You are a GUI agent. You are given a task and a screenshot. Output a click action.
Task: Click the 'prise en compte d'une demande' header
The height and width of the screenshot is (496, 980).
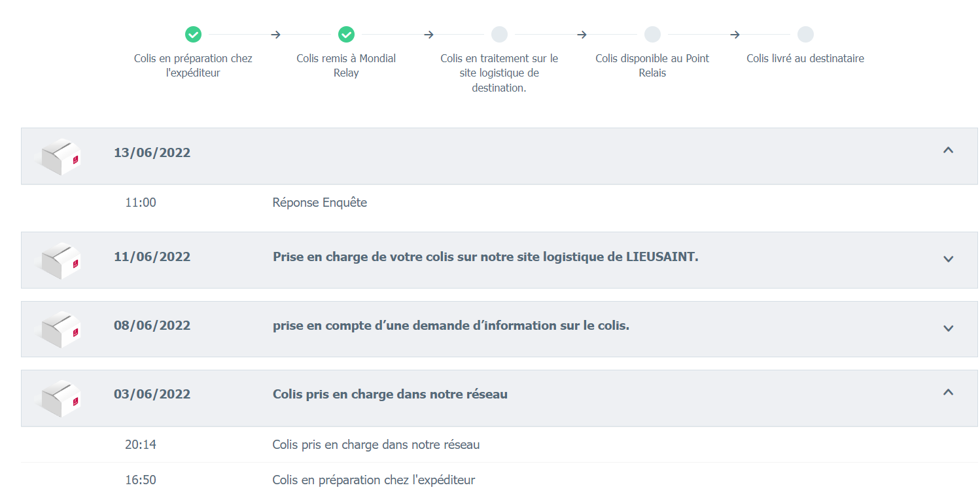coord(451,325)
